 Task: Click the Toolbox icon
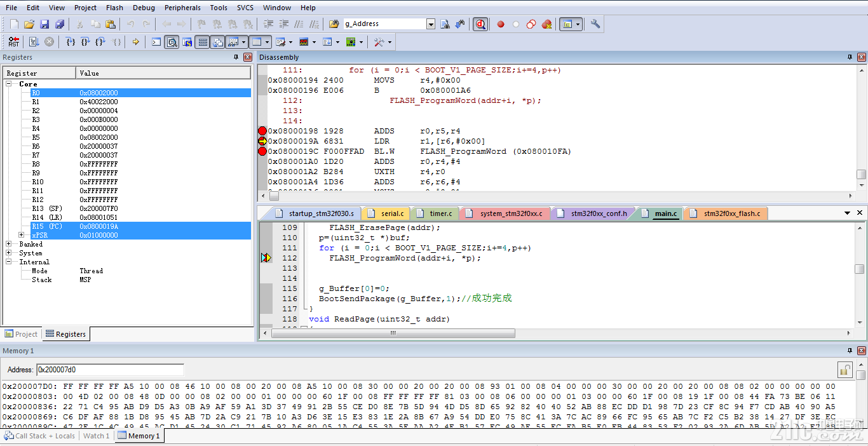click(x=379, y=42)
